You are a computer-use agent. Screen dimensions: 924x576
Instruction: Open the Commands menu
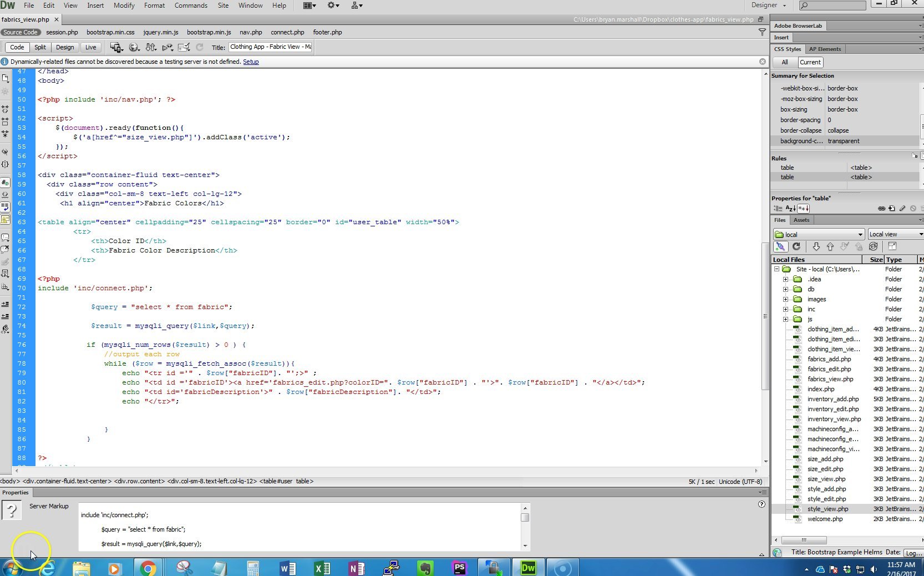point(190,6)
